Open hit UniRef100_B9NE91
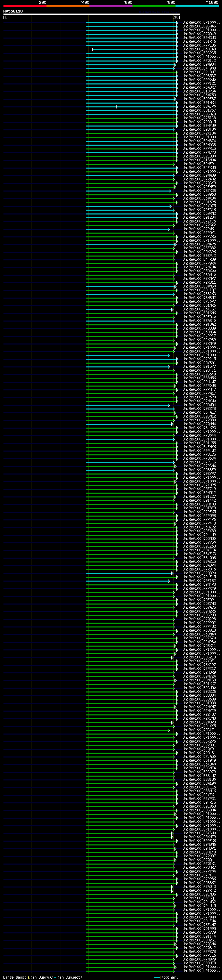Image resolution: width=222 pixels, height=980 pixels. coord(199,164)
